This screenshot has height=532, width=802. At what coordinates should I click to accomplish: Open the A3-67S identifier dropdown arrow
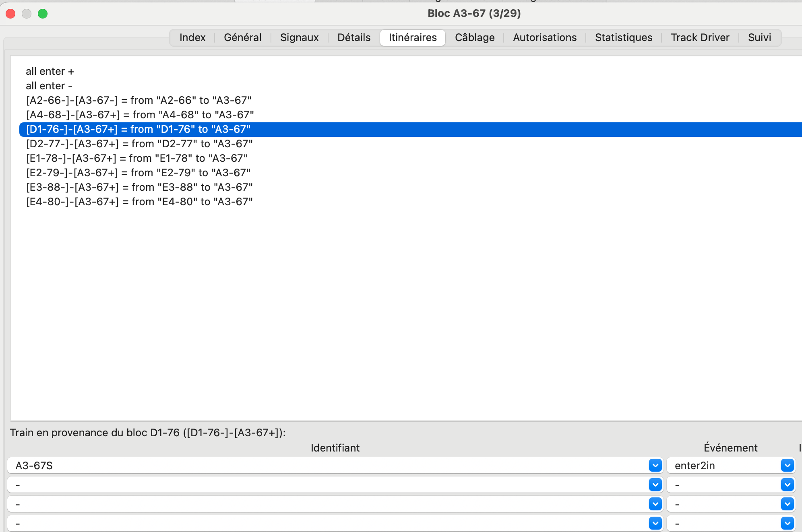coord(655,466)
